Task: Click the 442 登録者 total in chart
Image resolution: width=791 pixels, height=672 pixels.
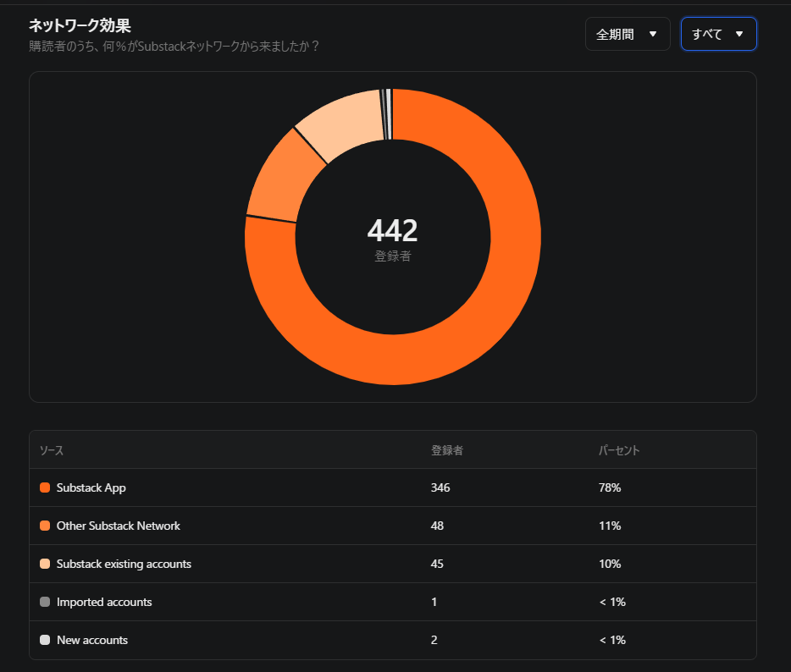Action: (392, 239)
